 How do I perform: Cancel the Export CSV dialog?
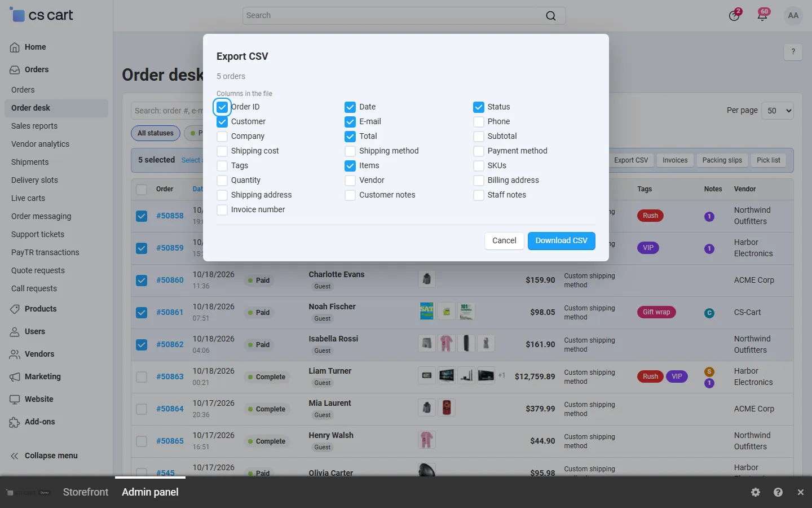[x=504, y=240]
